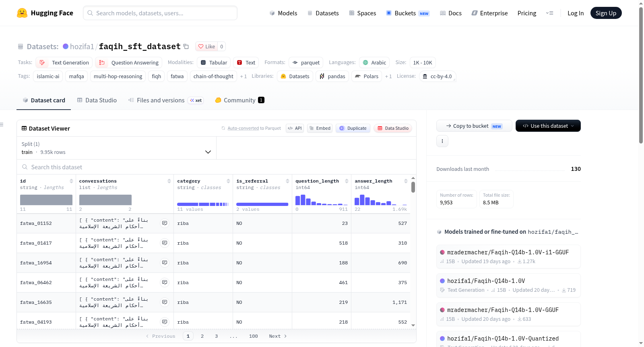Open the Use this dataset dropdown
Screen dimensions: 644x347
(x=548, y=126)
